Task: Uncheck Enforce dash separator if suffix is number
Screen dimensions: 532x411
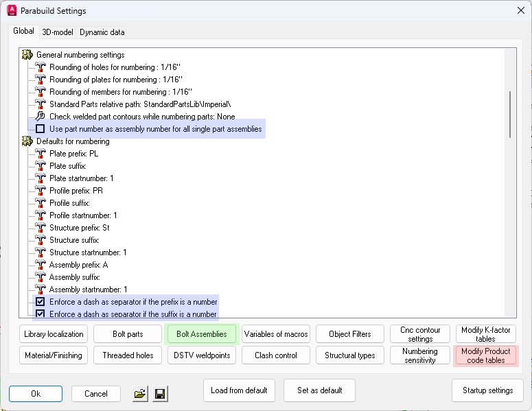Action: click(x=41, y=314)
